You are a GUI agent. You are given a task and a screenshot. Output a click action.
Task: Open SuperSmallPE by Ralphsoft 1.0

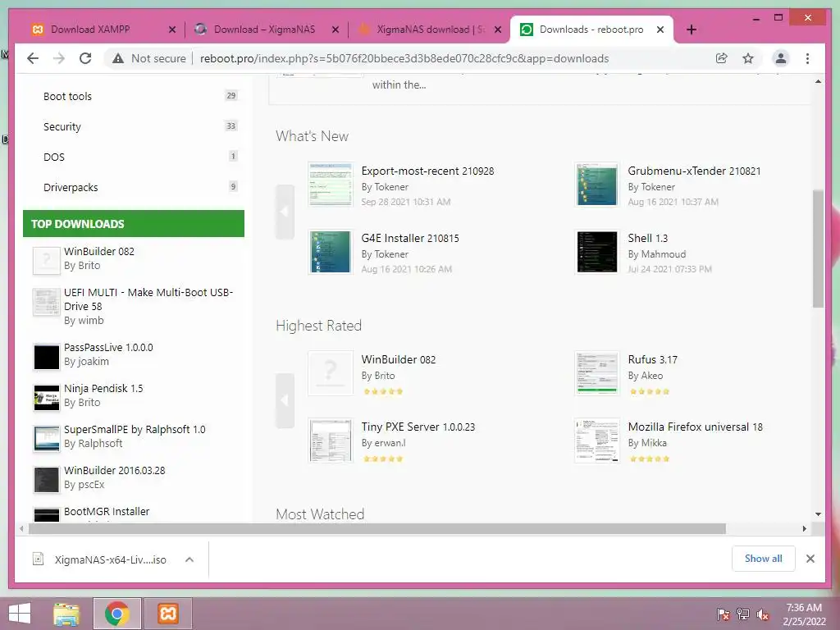coord(135,430)
